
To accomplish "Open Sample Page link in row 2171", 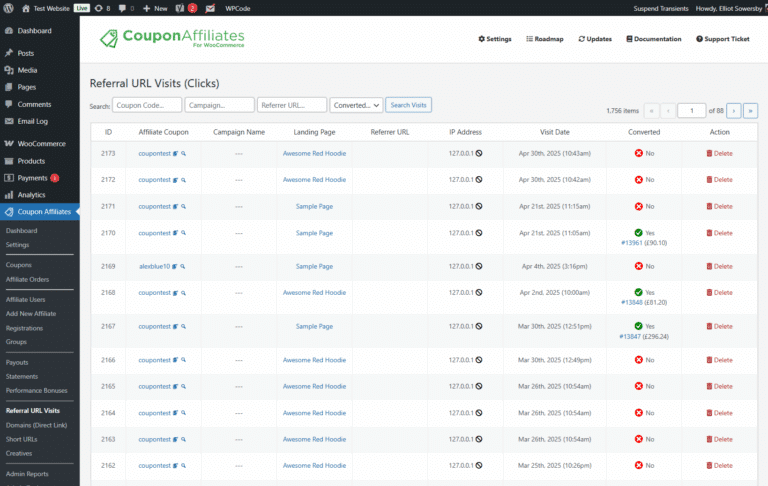I will (x=314, y=207).
